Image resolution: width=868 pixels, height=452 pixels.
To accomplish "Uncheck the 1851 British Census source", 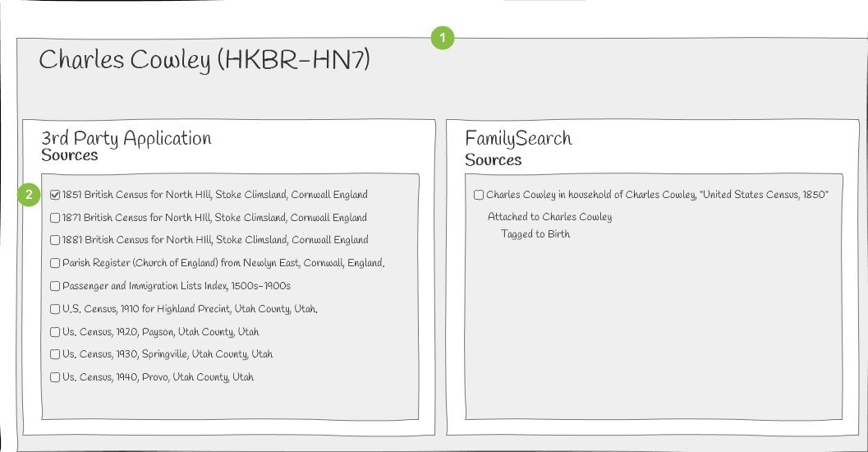I will [x=55, y=195].
